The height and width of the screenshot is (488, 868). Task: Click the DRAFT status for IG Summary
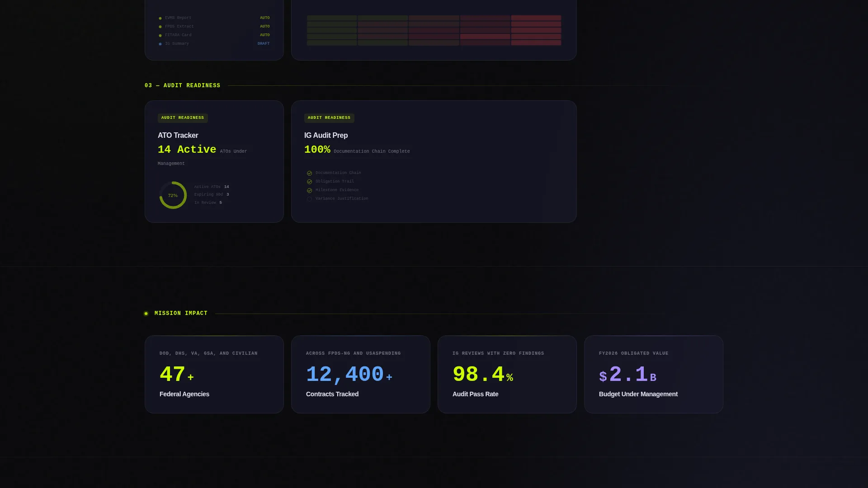[x=264, y=44]
